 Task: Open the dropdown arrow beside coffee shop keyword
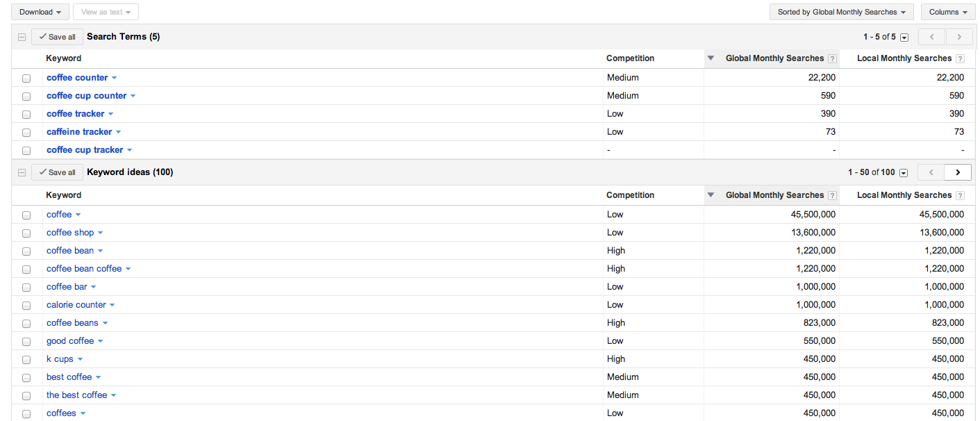coord(100,233)
